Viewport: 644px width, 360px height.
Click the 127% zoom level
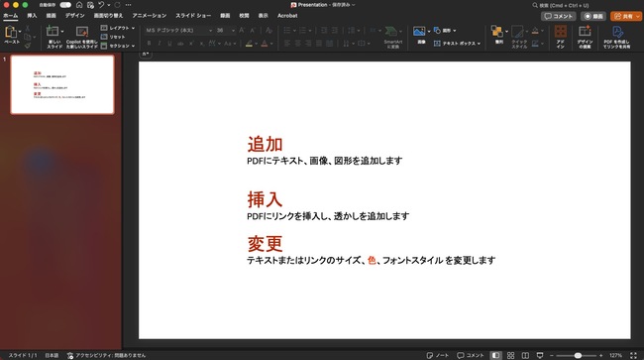click(615, 355)
